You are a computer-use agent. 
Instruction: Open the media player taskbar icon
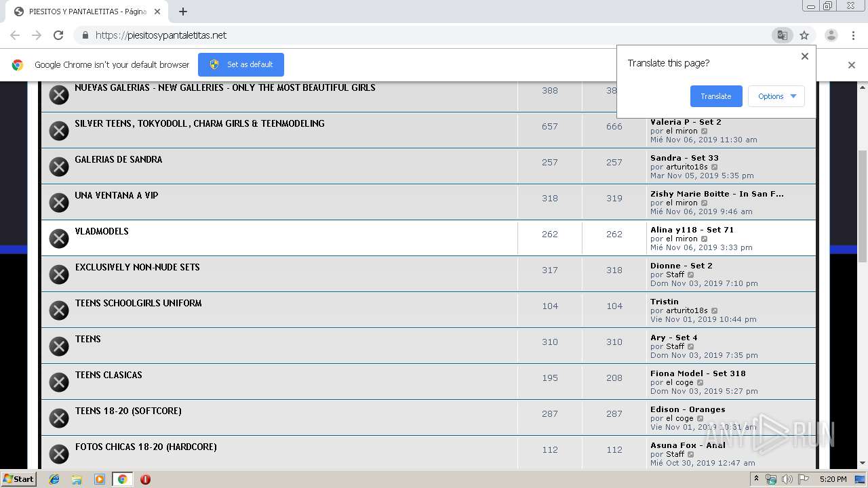[100, 479]
